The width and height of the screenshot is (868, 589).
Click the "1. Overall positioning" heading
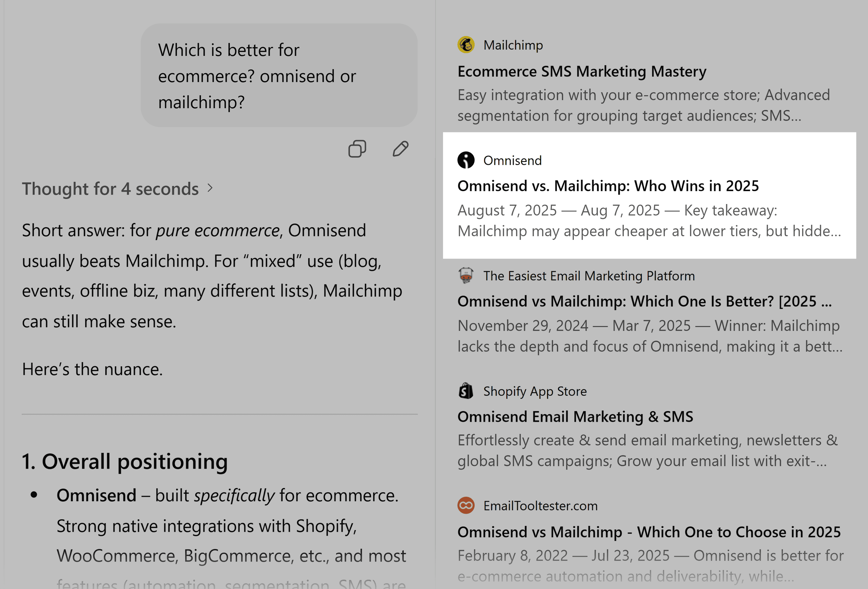(x=125, y=461)
